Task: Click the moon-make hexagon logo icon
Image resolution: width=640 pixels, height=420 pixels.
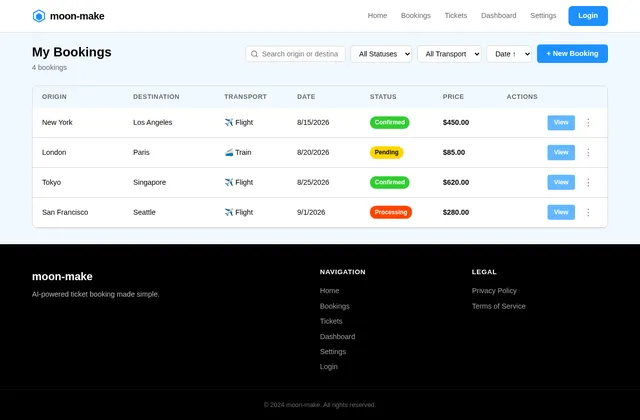Action: (x=39, y=16)
